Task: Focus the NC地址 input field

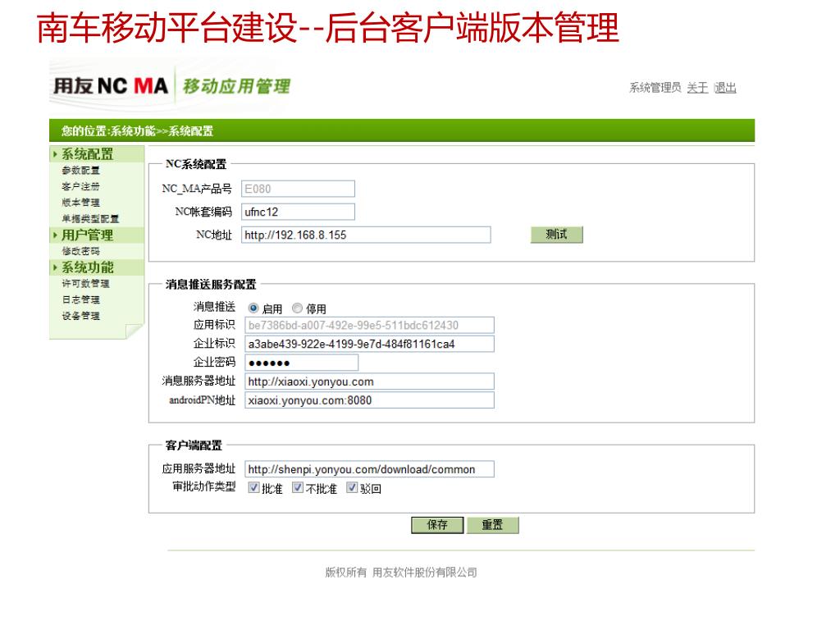Action: coord(366,235)
